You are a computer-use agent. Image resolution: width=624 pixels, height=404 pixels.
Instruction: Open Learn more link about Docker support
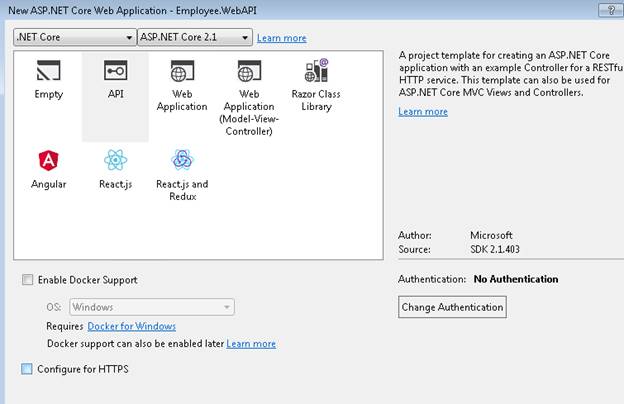click(251, 343)
